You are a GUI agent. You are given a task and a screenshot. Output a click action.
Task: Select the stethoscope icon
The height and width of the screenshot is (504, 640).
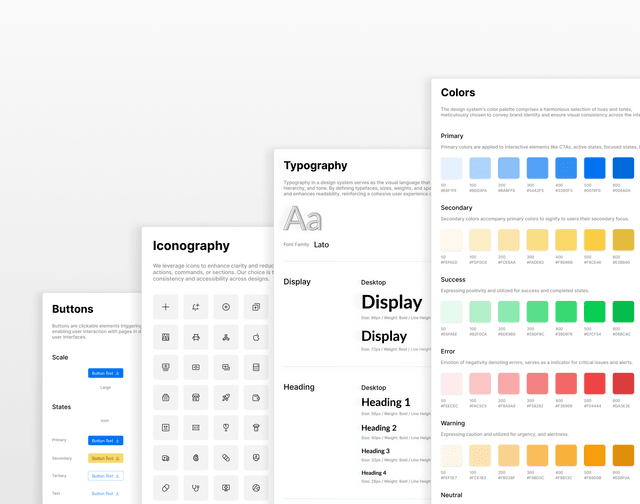196,489
